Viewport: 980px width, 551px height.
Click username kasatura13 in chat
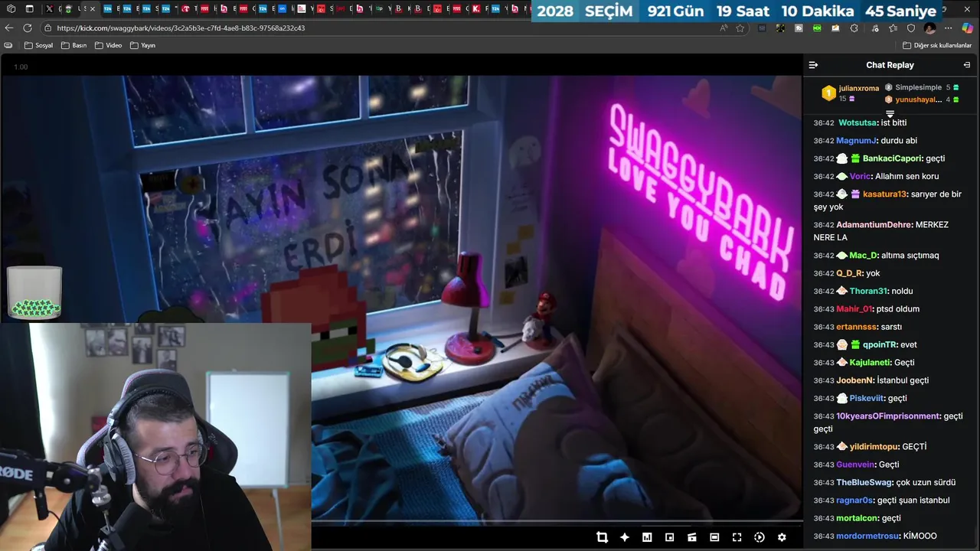click(x=884, y=194)
